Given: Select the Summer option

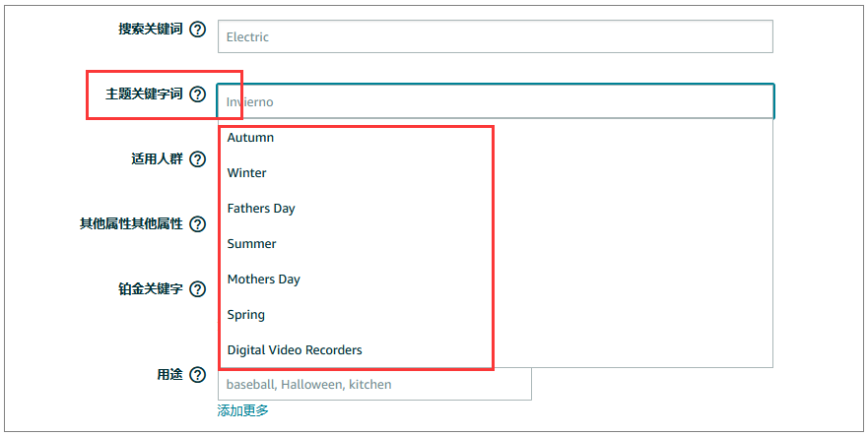Looking at the screenshot, I should click(x=251, y=244).
